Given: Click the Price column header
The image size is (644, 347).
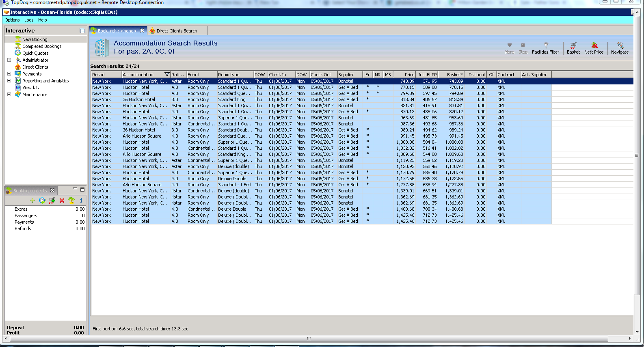Looking at the screenshot, I should coord(404,75).
